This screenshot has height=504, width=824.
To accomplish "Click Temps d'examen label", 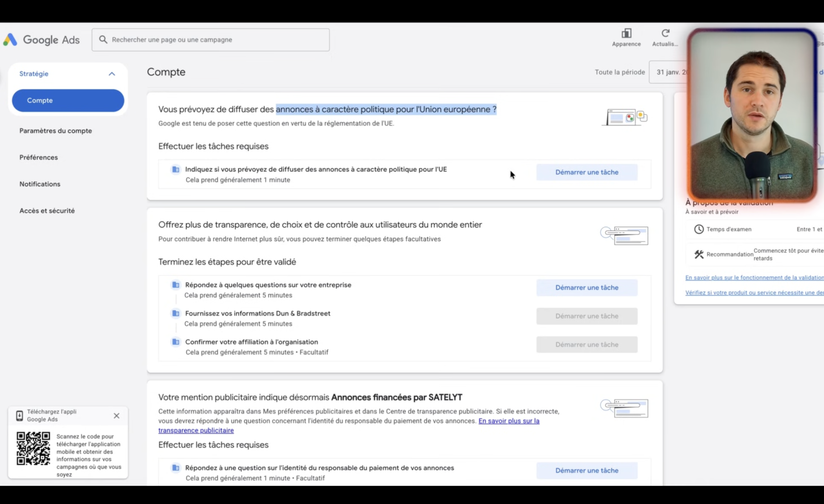I will [x=729, y=229].
